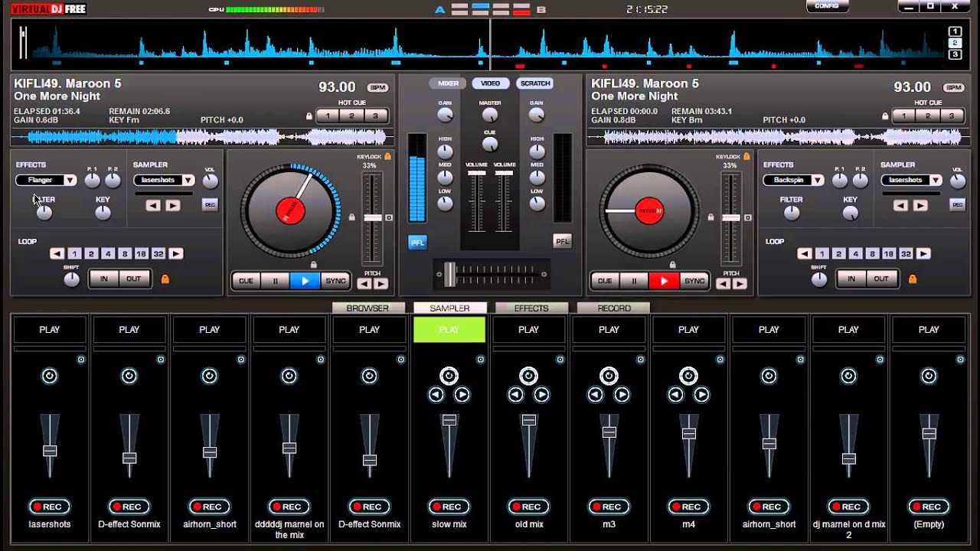Toggle right channel PFL headphone cue

coord(562,242)
